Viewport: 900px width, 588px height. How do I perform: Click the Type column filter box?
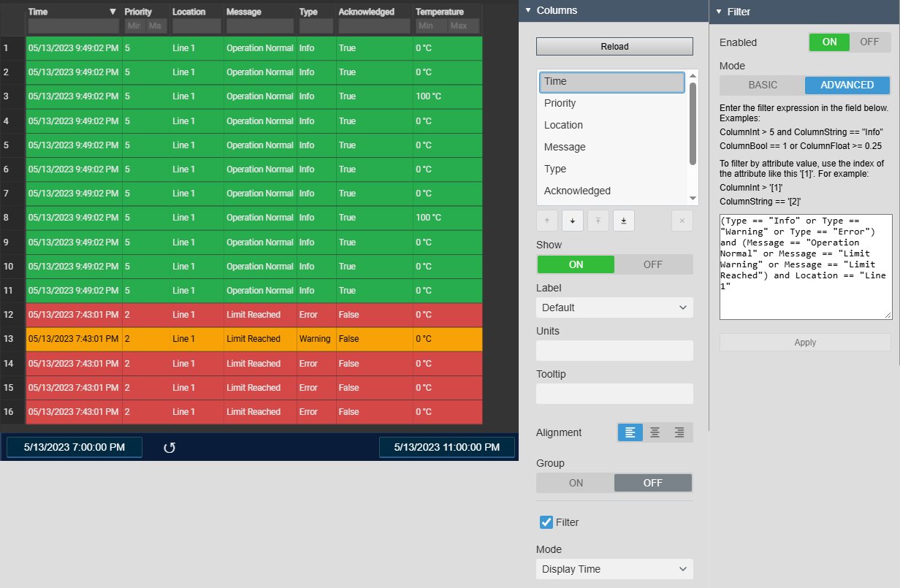click(x=316, y=26)
